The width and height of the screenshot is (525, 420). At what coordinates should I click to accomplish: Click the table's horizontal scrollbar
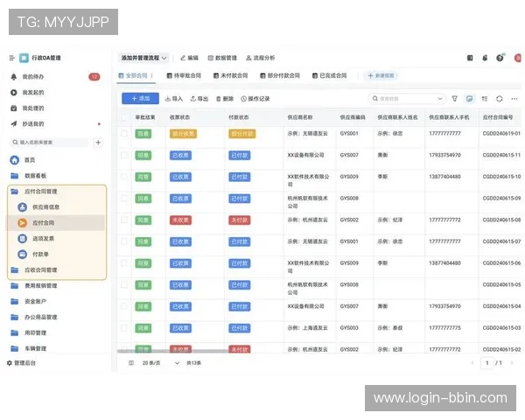(x=173, y=352)
